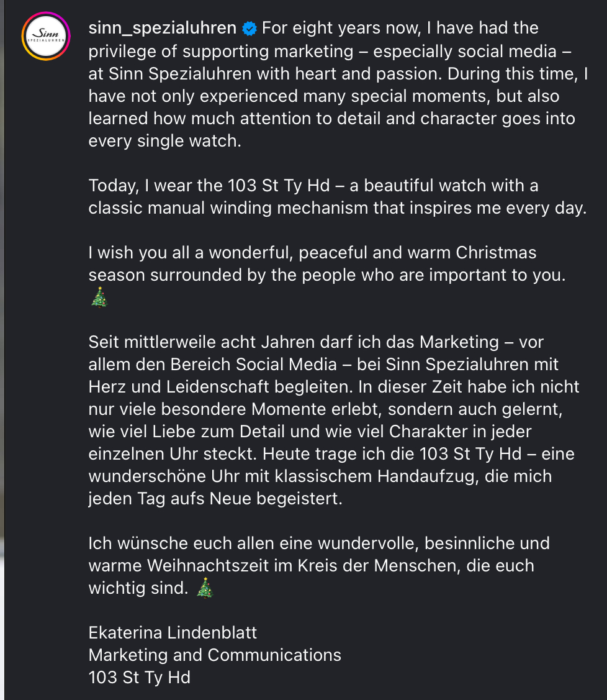The width and height of the screenshot is (607, 700).
Task: Click the final '103 St Ty Hd' signature line
Action: [x=140, y=677]
